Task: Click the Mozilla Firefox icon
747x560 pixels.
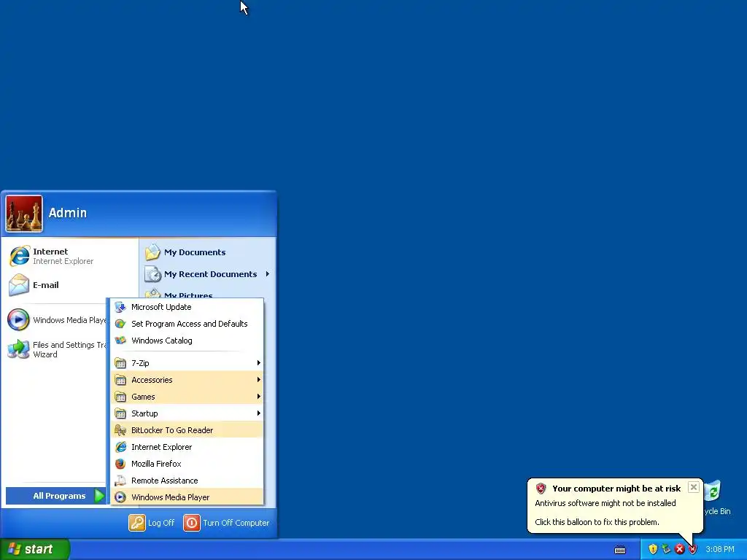Action: click(120, 464)
